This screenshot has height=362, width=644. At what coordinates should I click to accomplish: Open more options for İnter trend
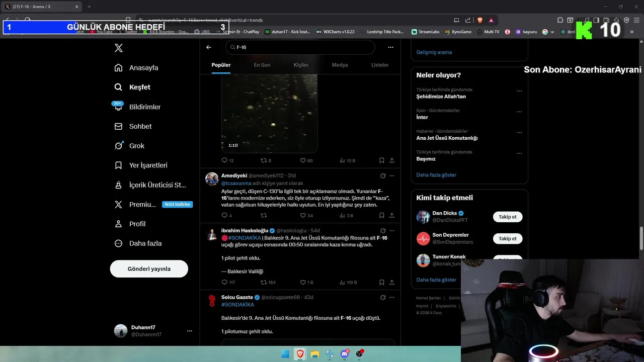(519, 112)
